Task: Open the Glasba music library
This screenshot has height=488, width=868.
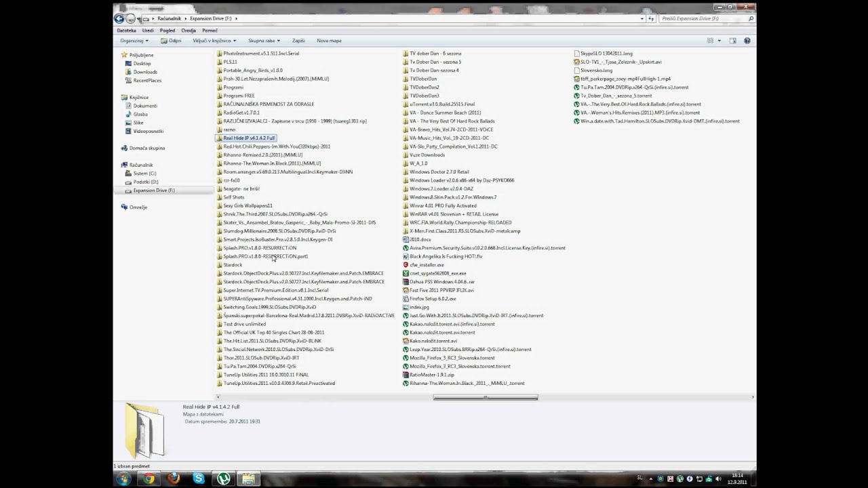Action: pos(140,114)
